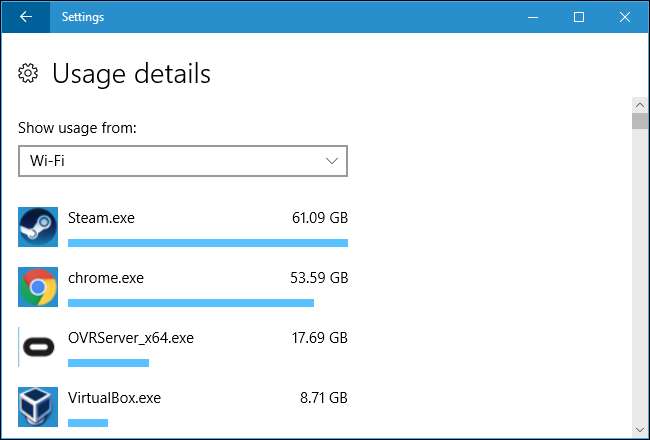Select the Steam.exe entry name
Image resolution: width=650 pixels, height=440 pixels.
[x=101, y=218]
